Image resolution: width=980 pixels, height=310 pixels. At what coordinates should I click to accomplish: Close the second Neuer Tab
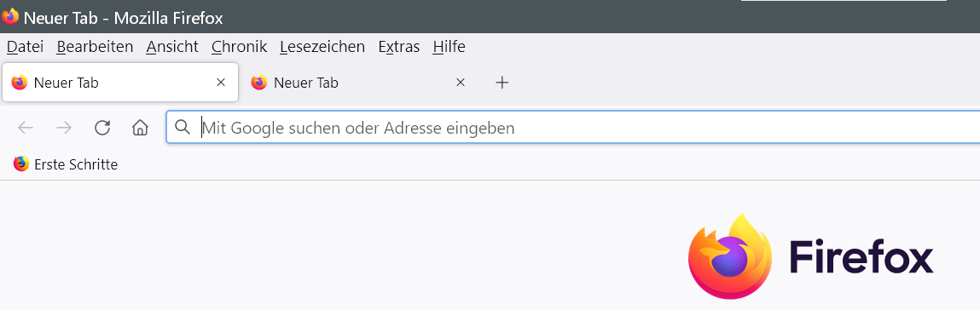click(x=461, y=83)
